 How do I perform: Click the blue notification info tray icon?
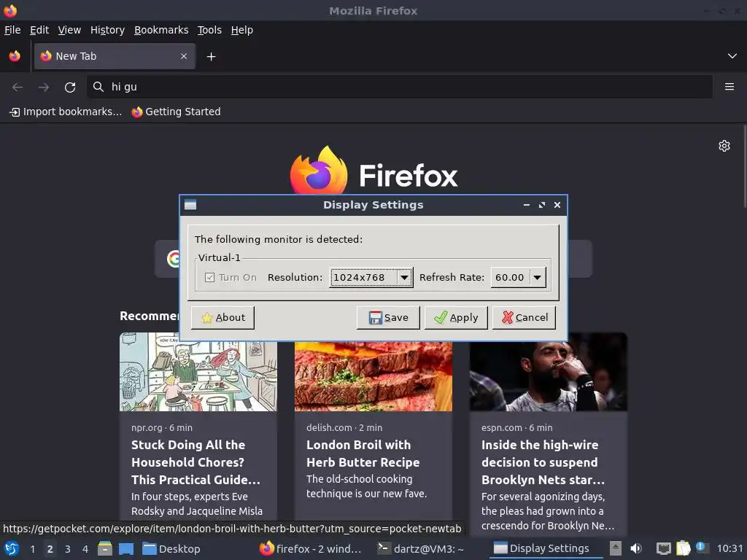click(702, 548)
